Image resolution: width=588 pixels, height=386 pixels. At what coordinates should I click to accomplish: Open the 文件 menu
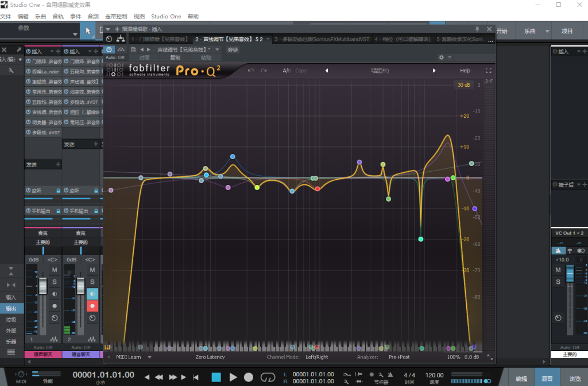tap(6, 17)
